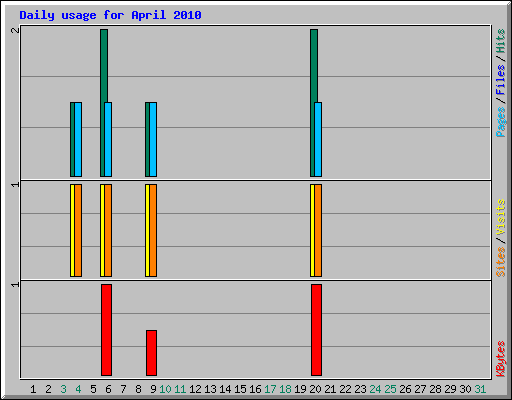Click the cyan Pages bar for day 9
Screen dimensions: 512x400
pyautogui.click(x=153, y=139)
